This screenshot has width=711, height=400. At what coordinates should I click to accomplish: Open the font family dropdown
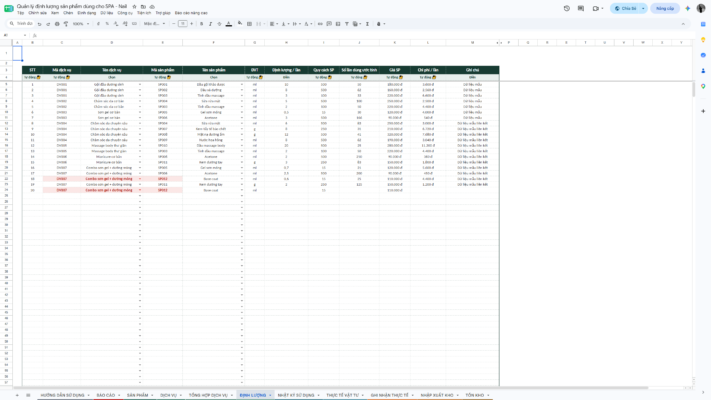point(154,24)
